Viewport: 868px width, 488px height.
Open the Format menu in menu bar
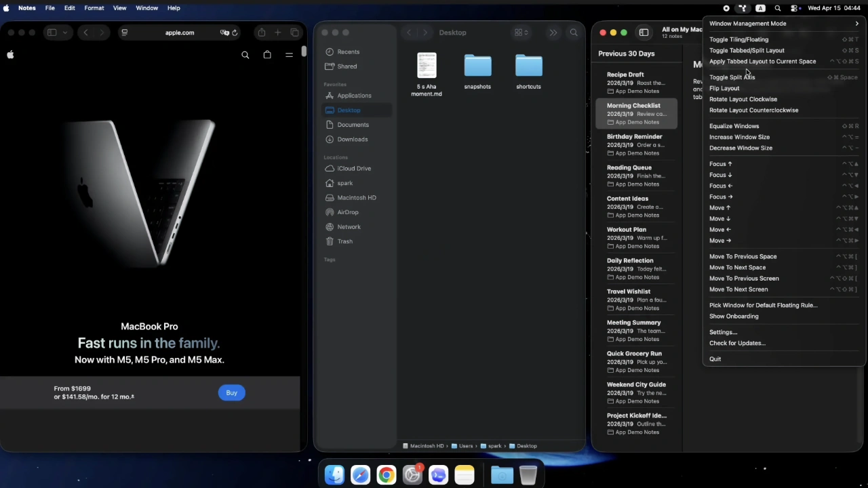pyautogui.click(x=94, y=8)
